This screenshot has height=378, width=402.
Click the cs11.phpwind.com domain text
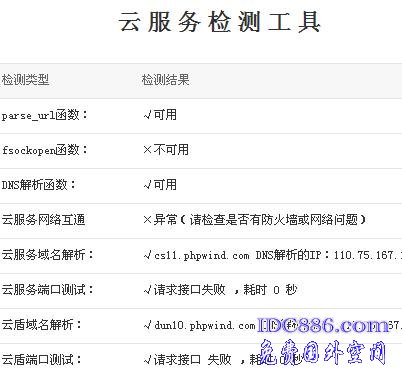[202, 256]
